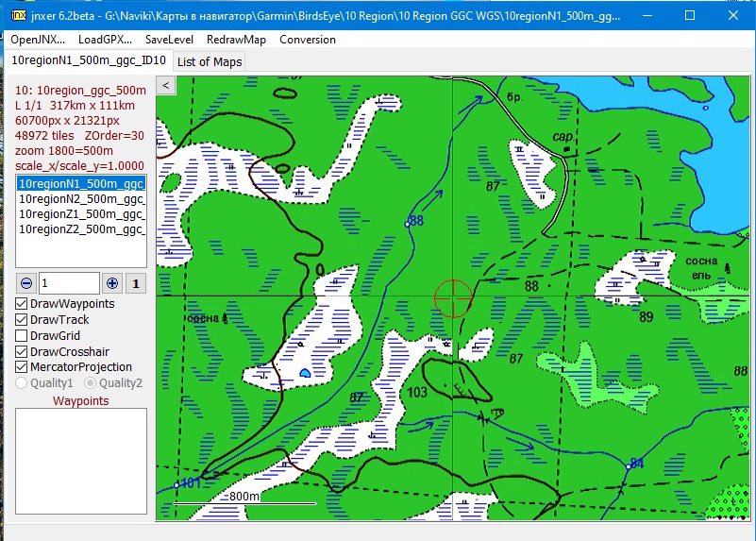The image size is (756, 541).
Task: Click RedrawMap in the menu bar
Action: tap(236, 40)
